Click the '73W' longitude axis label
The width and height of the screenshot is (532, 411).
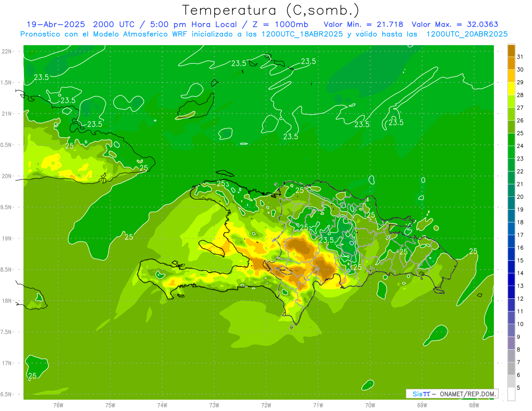point(214,405)
